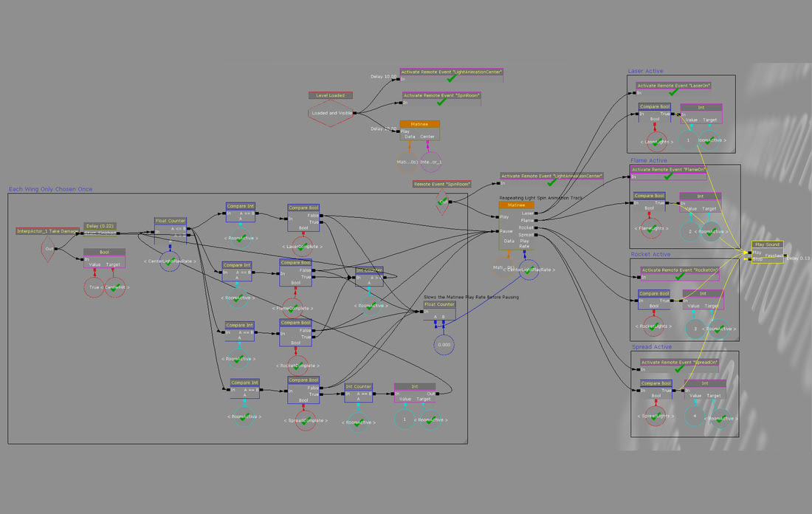Click the "Flame Active" comment label
This screenshot has height=514, width=812.
[x=649, y=161]
